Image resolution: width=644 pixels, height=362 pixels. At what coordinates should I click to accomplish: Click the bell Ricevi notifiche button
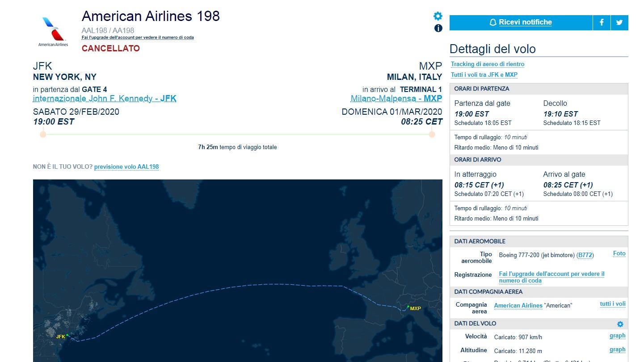521,22
